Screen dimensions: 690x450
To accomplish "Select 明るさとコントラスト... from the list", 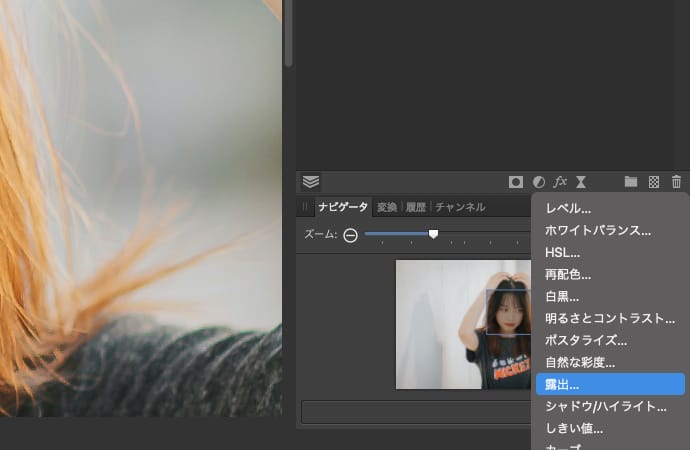I will [x=610, y=318].
